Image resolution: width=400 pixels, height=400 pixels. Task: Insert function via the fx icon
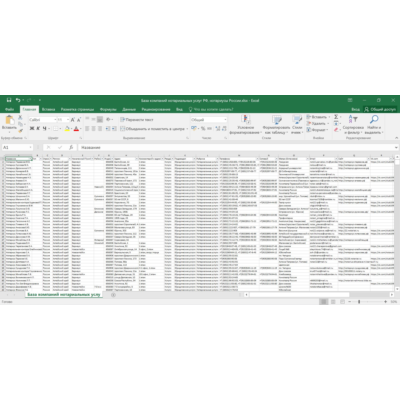(71, 147)
